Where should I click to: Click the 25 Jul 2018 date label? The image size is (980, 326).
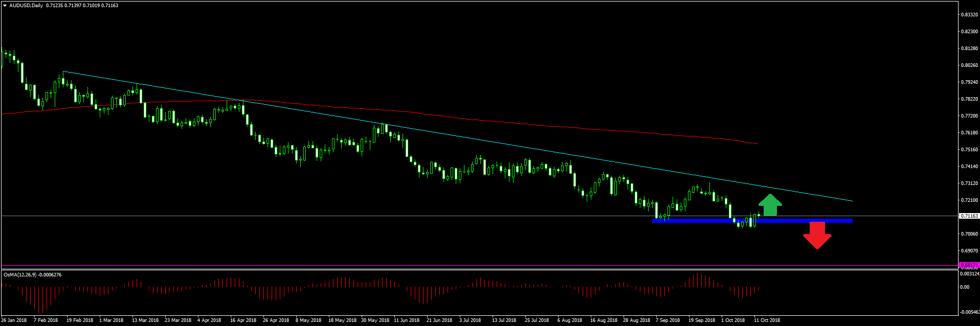tap(537, 320)
